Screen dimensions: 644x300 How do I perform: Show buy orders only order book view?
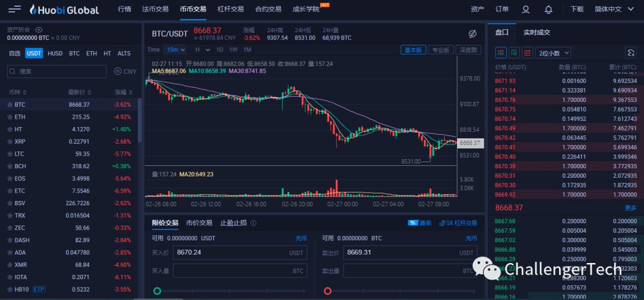[514, 52]
